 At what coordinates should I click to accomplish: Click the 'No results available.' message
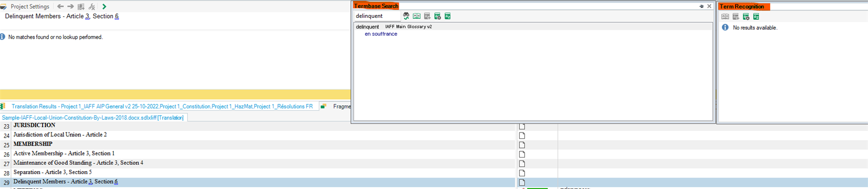coord(755,28)
